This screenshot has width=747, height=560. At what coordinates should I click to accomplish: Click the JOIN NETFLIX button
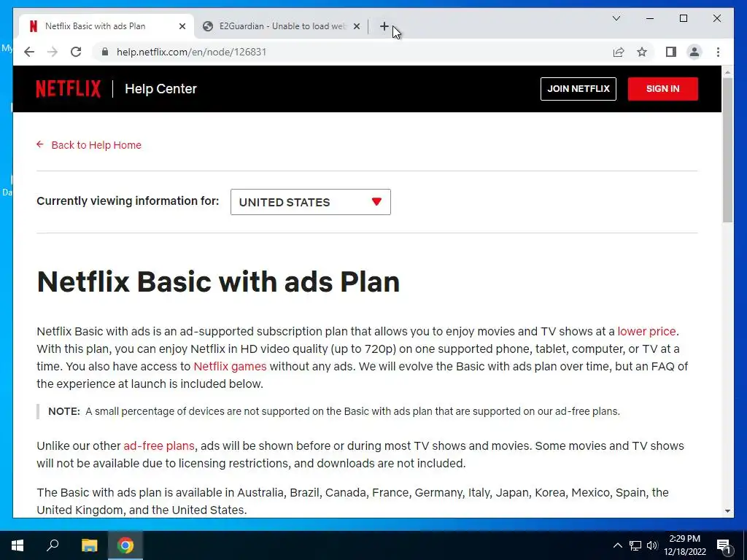(578, 88)
